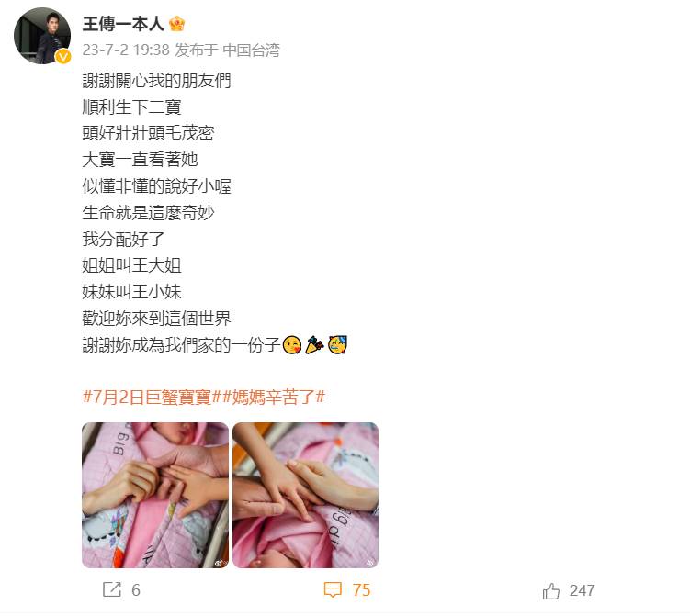Viewport: 690px width, 616px height.
Task: Click the post line 順利生下二寶
Action: pyautogui.click(x=131, y=107)
